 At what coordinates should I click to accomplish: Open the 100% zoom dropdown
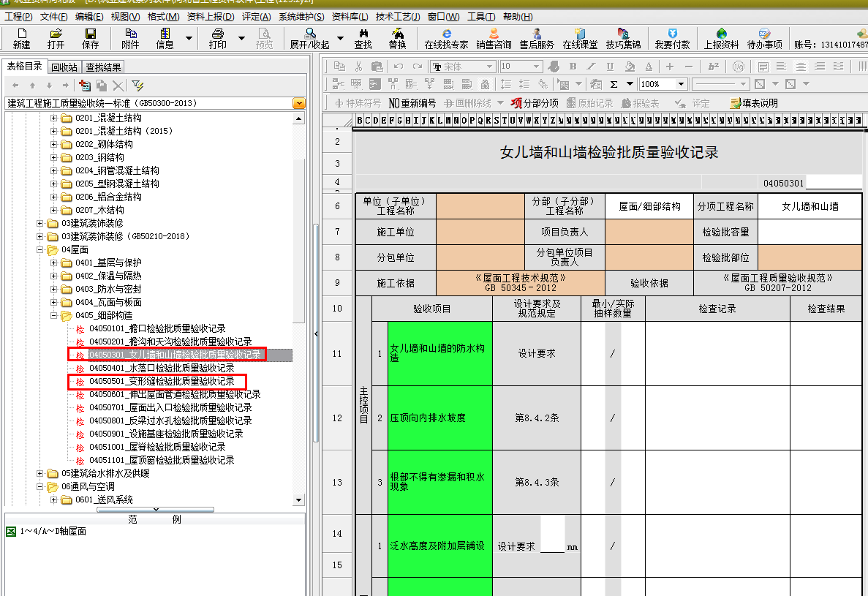click(x=682, y=84)
